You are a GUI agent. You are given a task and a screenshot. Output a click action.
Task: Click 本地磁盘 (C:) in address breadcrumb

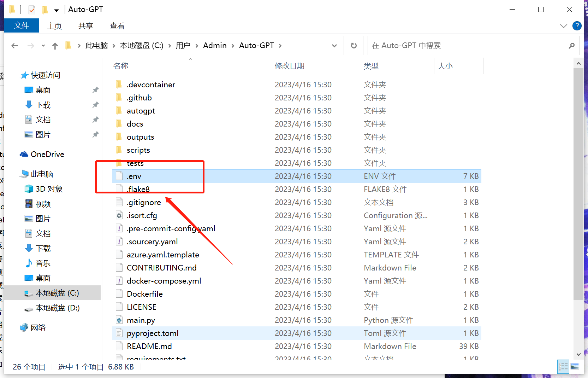(x=142, y=46)
